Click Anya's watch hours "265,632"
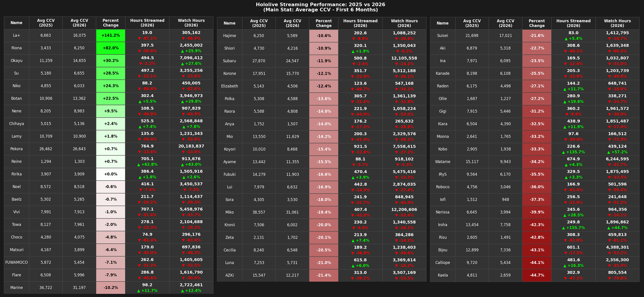 (404, 121)
